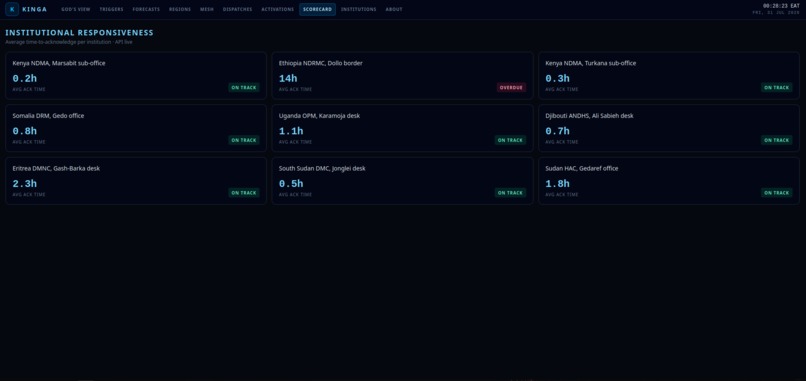
Task: Click the 1.1h average ack value
Action: [x=291, y=131]
